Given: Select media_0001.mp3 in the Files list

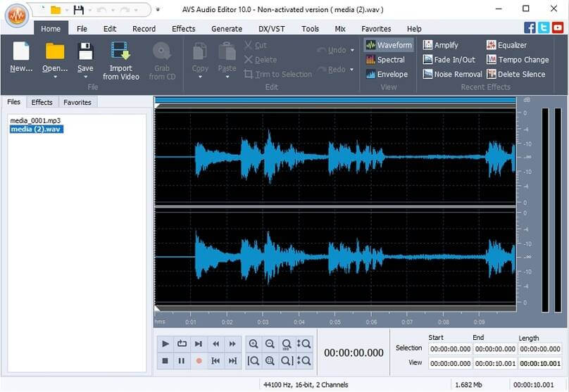Looking at the screenshot, I should (x=35, y=120).
